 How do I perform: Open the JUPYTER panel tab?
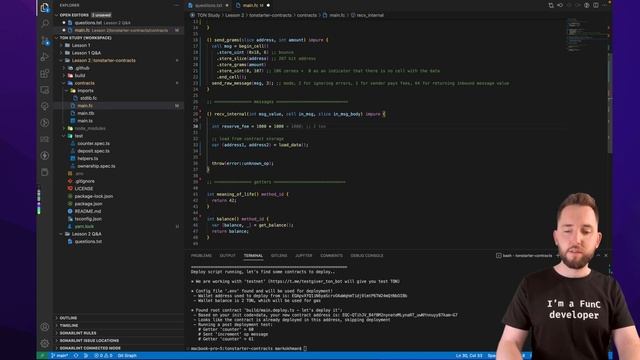pyautogui.click(x=303, y=256)
